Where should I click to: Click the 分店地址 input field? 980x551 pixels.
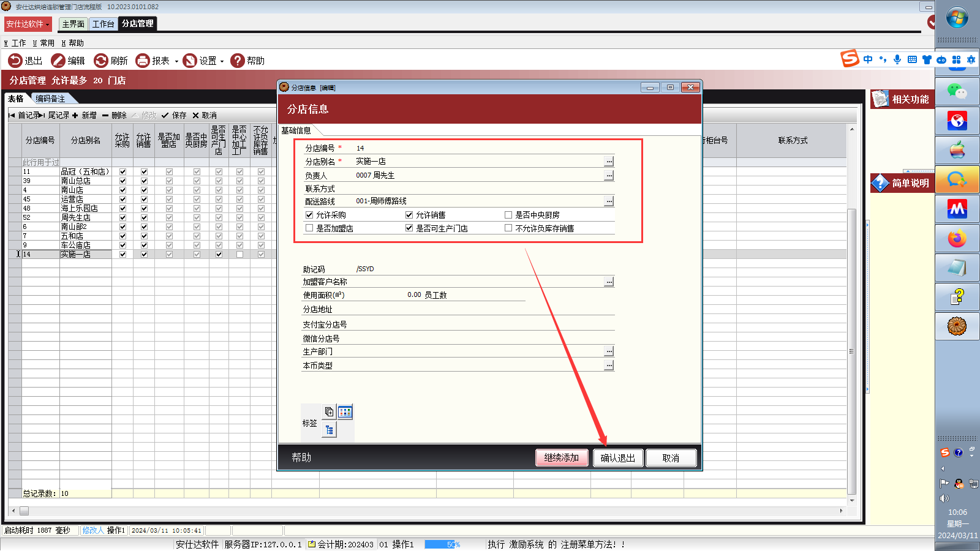tap(484, 309)
